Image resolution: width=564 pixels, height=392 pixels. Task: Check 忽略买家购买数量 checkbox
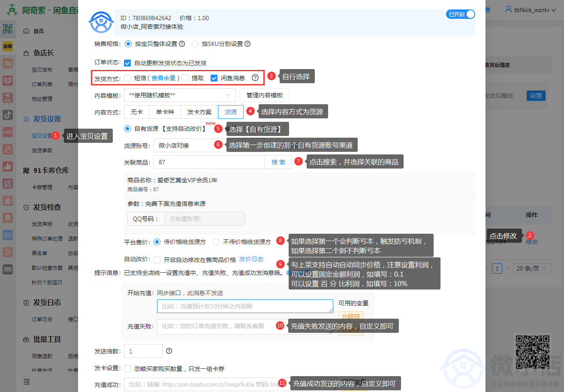(x=127, y=369)
